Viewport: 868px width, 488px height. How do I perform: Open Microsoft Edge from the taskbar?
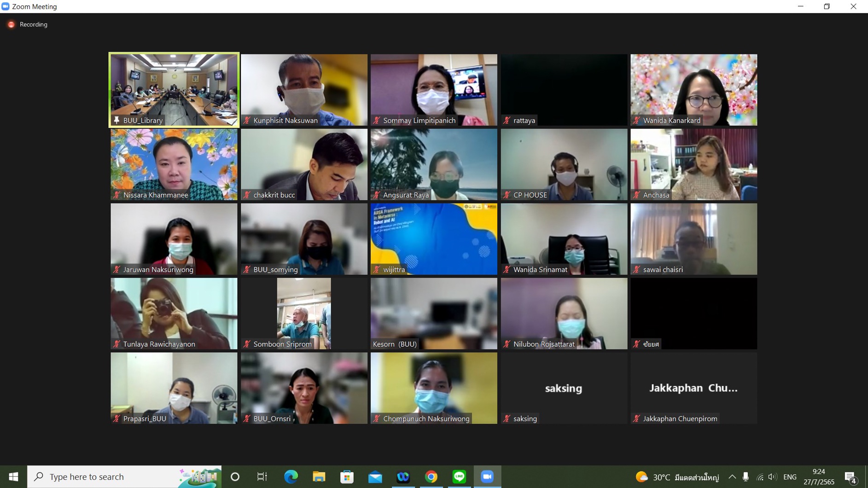(291, 476)
